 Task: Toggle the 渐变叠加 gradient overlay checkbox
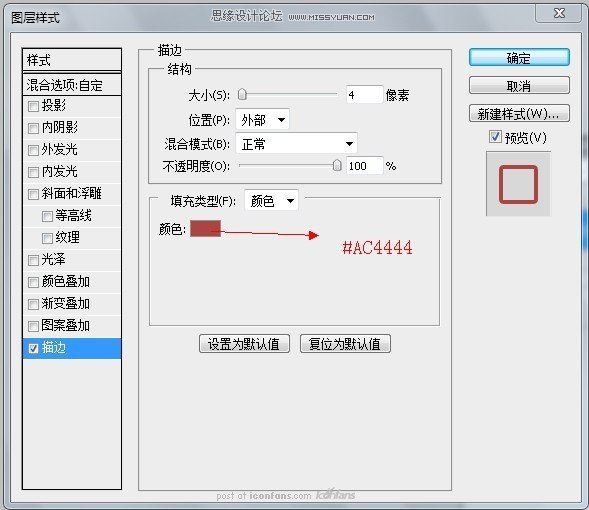pyautogui.click(x=33, y=304)
